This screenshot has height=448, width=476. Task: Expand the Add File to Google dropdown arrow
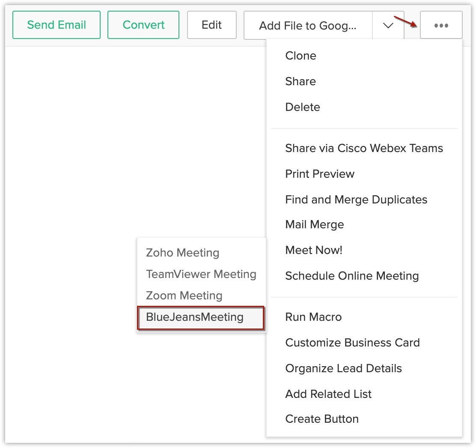[388, 26]
